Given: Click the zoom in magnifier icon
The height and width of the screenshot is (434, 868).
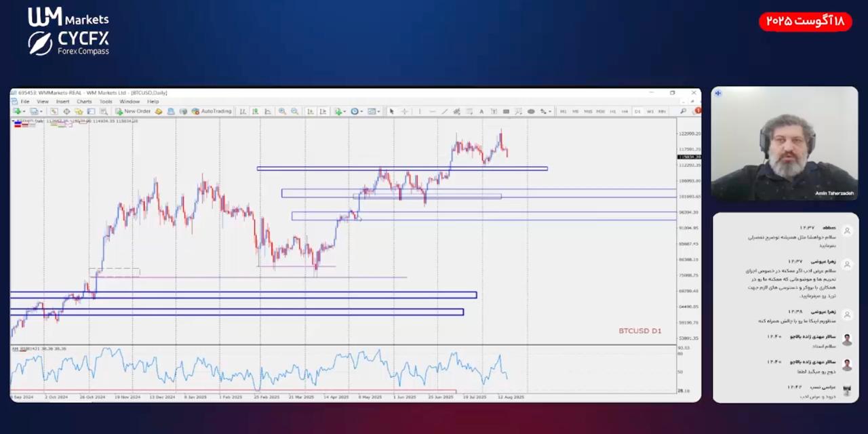Looking at the screenshot, I should (282, 111).
